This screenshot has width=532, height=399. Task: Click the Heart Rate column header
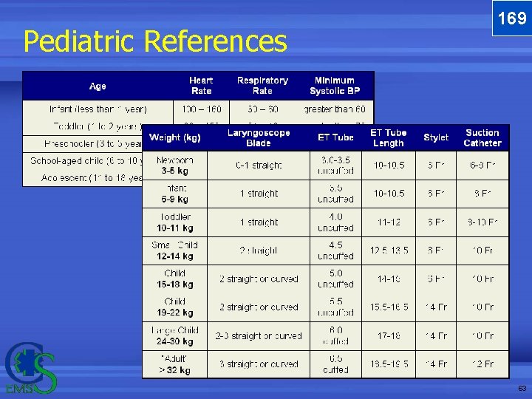(201, 86)
